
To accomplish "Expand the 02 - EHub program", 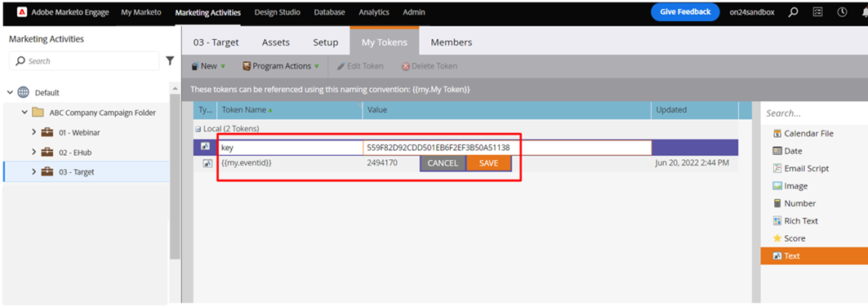I will click(x=33, y=152).
